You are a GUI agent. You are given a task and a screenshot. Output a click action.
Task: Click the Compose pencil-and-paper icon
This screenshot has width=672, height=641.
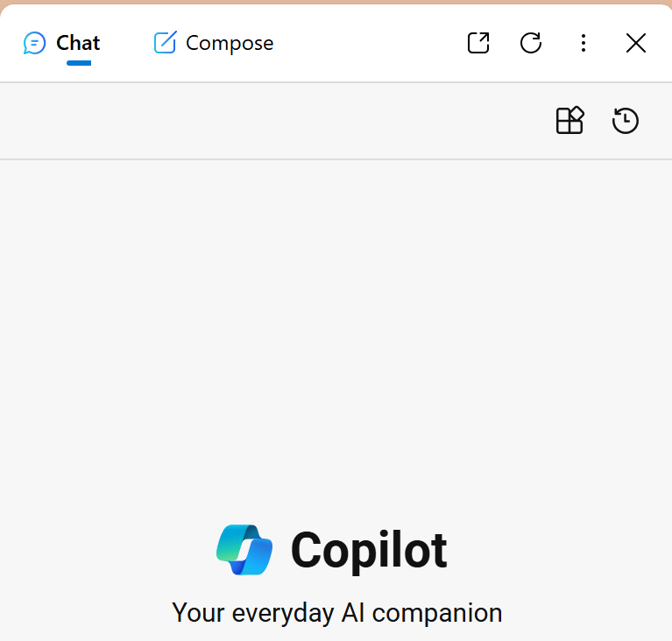[165, 42]
